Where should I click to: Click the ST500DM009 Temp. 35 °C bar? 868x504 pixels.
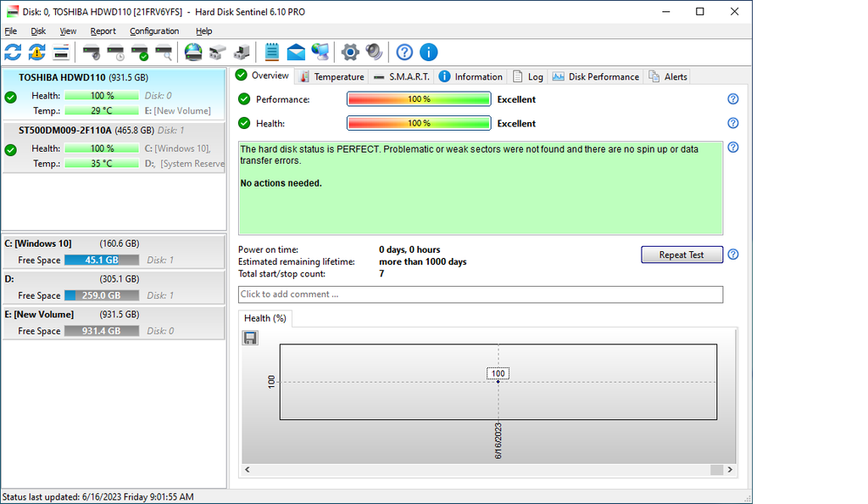[102, 164]
